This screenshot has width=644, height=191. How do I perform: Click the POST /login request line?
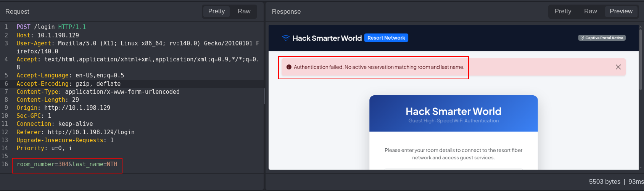click(x=51, y=27)
